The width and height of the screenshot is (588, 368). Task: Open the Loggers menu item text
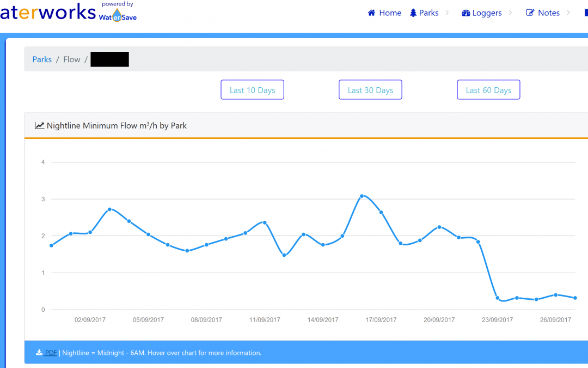click(487, 13)
